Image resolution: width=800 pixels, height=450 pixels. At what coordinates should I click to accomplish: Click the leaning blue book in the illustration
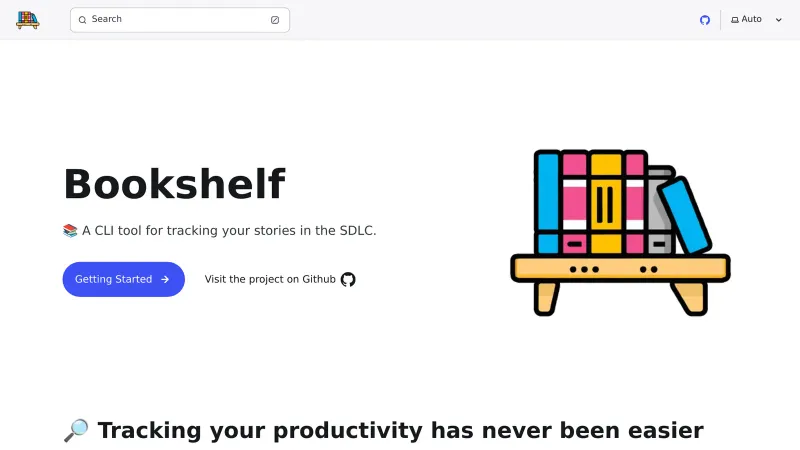[686, 213]
